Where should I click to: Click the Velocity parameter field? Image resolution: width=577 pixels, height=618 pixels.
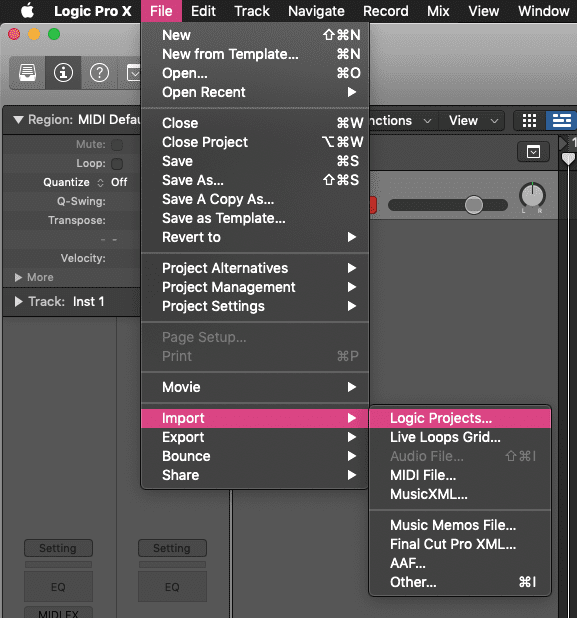pyautogui.click(x=72, y=259)
